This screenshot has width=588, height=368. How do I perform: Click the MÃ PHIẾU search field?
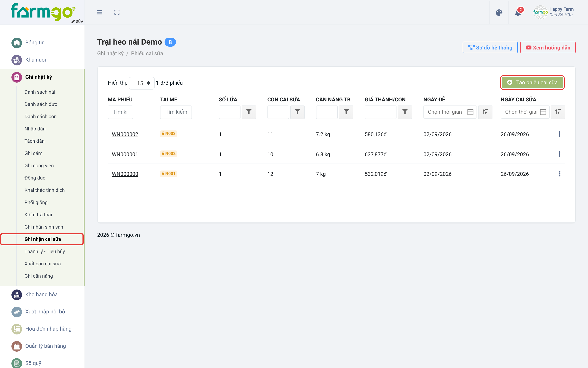(x=120, y=112)
